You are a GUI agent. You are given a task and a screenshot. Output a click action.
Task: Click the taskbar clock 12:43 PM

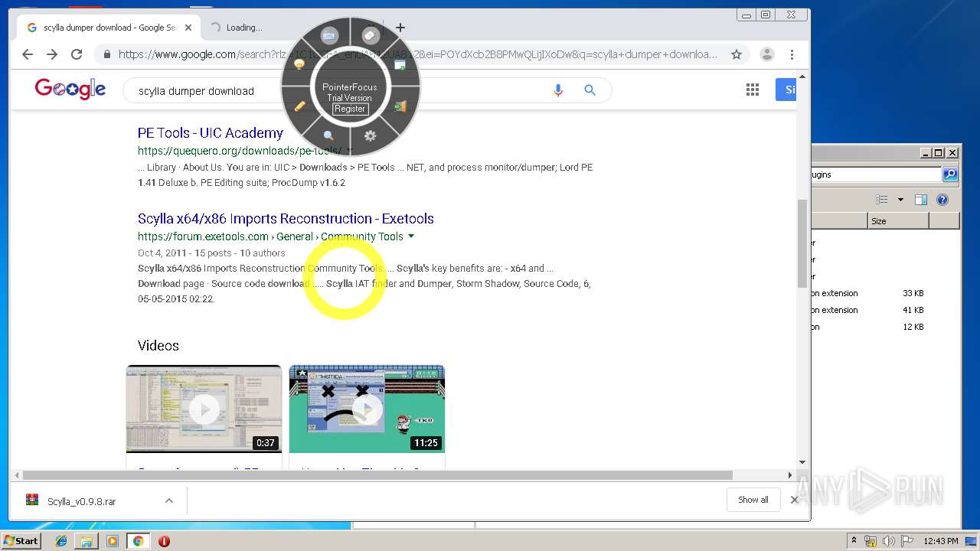point(941,541)
